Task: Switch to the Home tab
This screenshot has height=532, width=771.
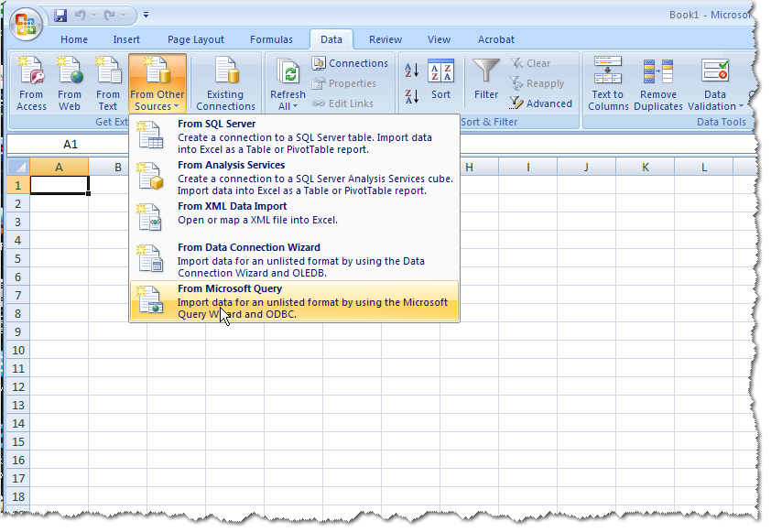Action: (x=74, y=39)
